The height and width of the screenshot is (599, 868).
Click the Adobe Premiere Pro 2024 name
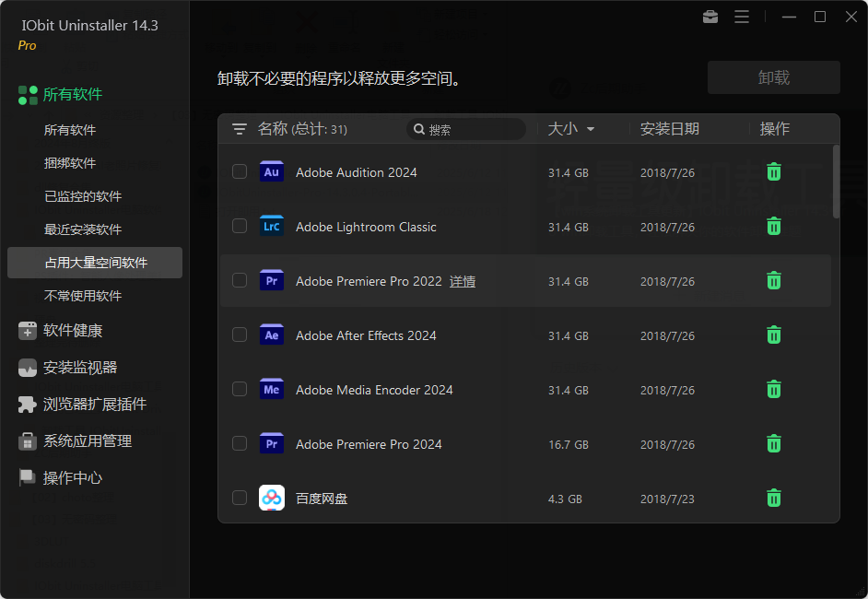pos(369,444)
